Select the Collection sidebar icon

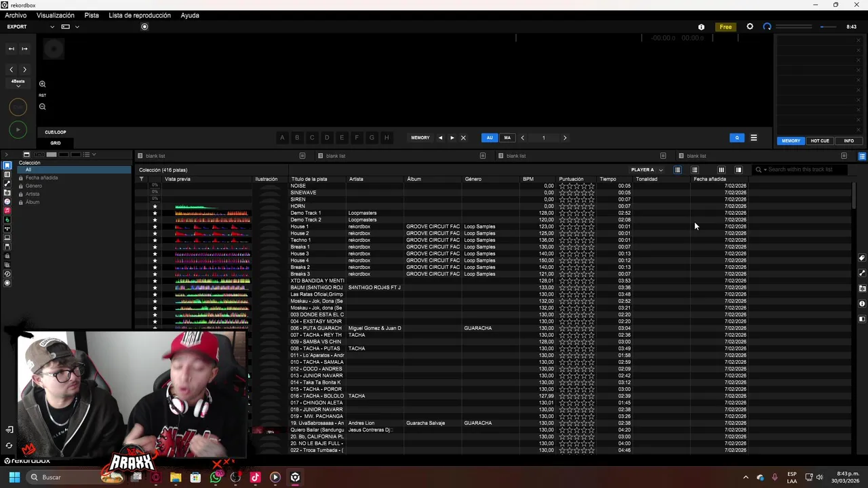coord(7,165)
